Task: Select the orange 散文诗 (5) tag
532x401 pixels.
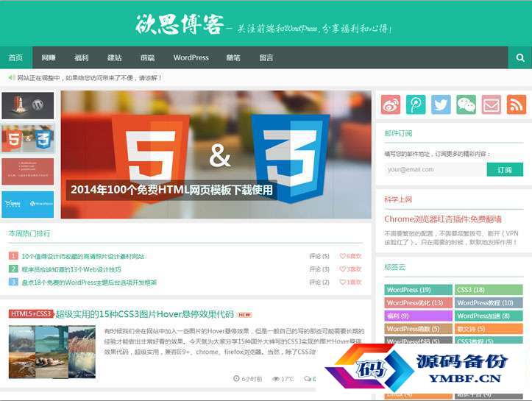Action: 489,329
